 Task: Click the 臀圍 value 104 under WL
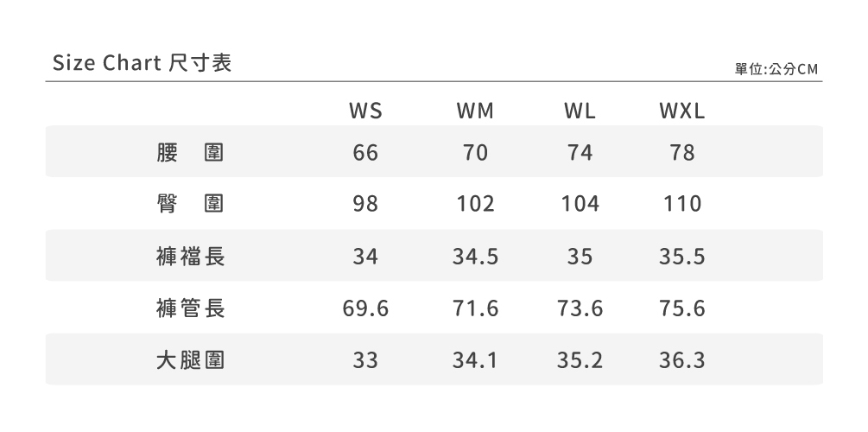click(x=580, y=204)
